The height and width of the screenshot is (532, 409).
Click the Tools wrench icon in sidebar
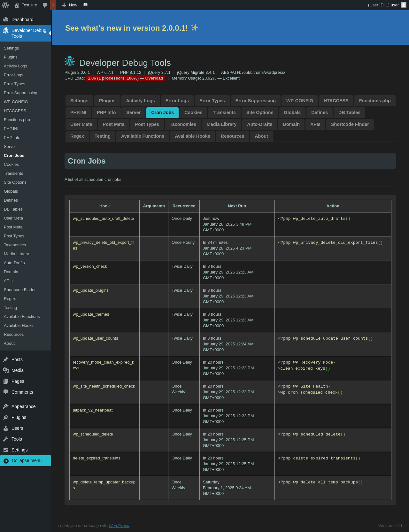tap(6, 439)
